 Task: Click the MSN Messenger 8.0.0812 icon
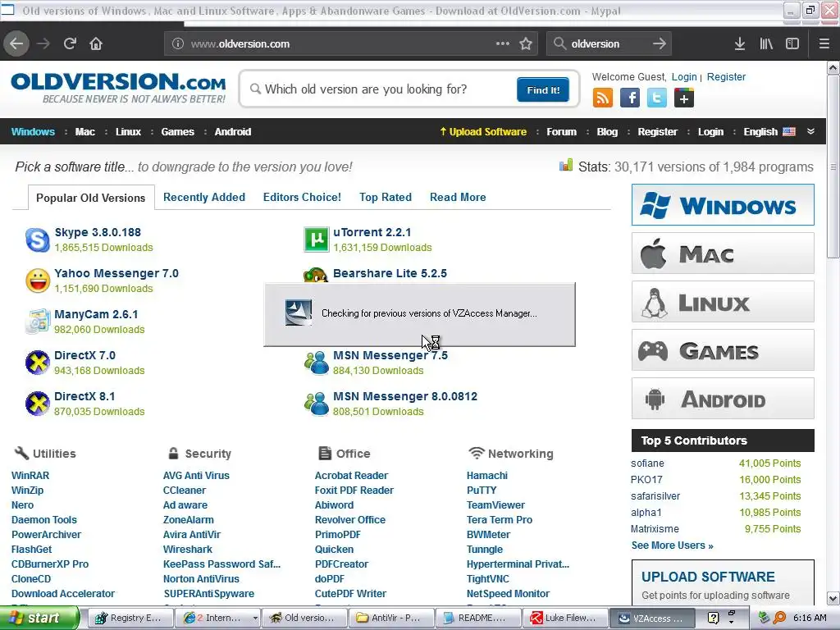pyautogui.click(x=316, y=404)
